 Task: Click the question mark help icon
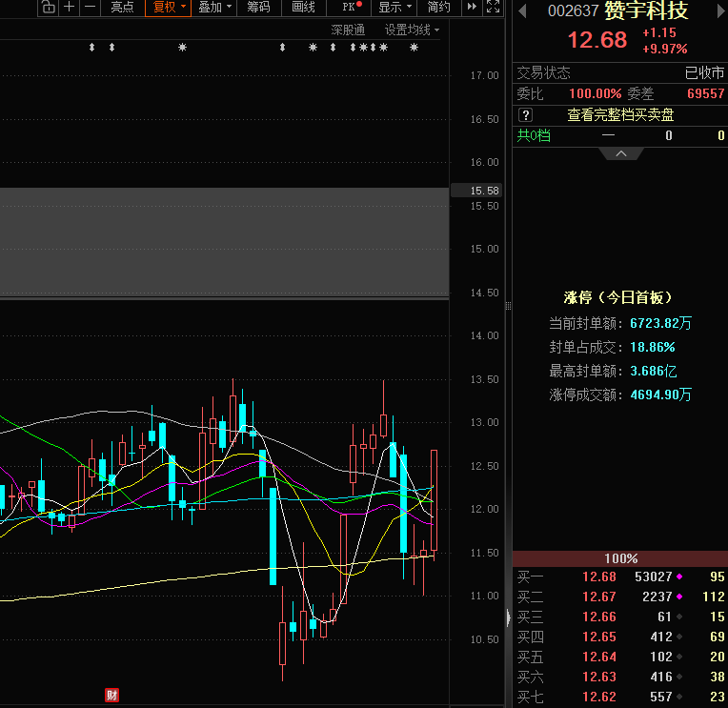pyautogui.click(x=526, y=114)
